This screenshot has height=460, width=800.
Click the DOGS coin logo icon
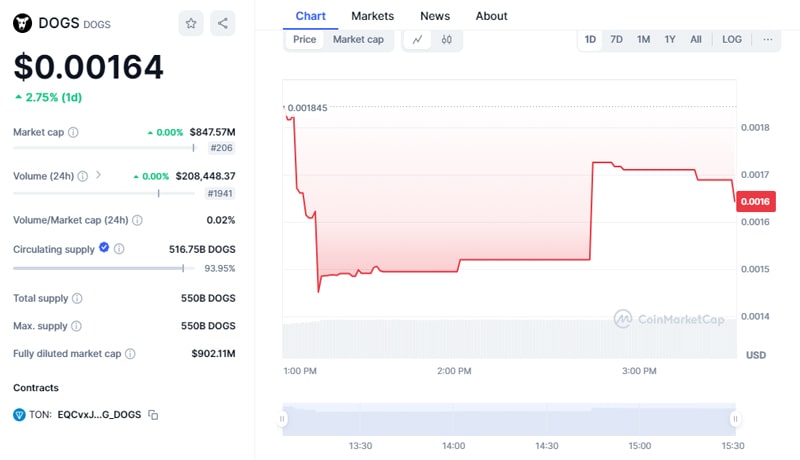coord(22,23)
